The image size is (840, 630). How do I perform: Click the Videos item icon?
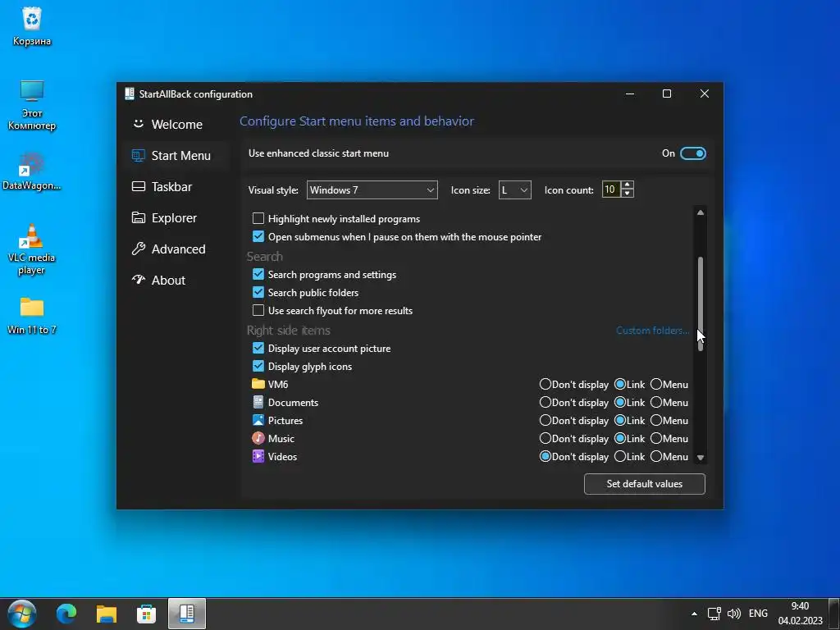258,456
